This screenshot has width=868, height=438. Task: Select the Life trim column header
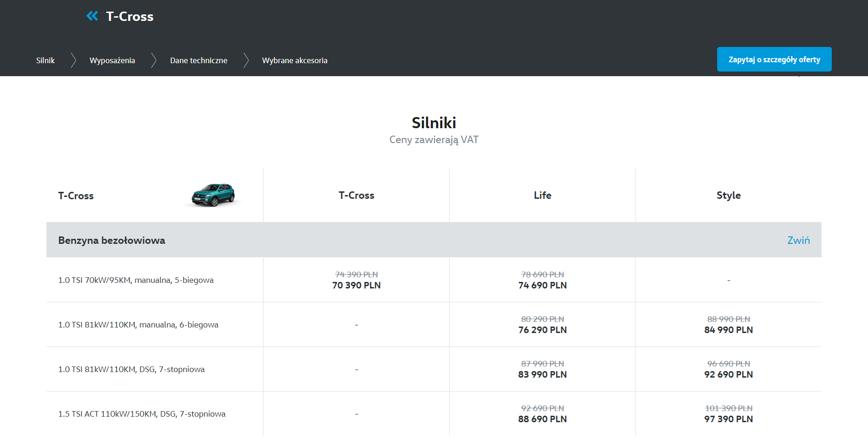pos(543,196)
